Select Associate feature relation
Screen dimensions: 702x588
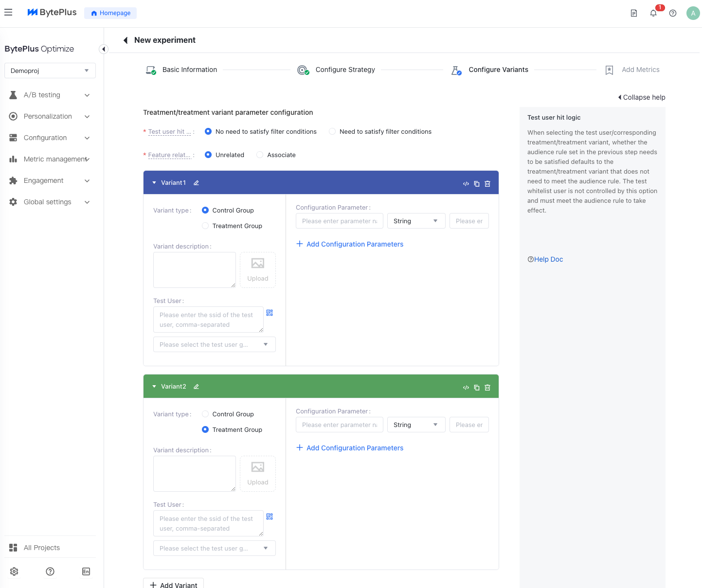click(x=260, y=155)
